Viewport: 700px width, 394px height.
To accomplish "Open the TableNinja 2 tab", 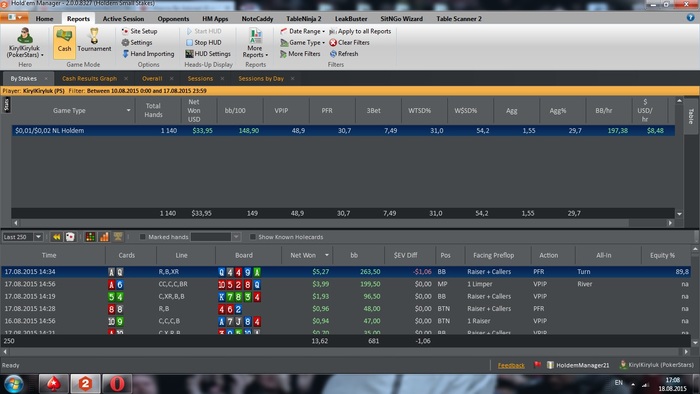I will coord(304,19).
